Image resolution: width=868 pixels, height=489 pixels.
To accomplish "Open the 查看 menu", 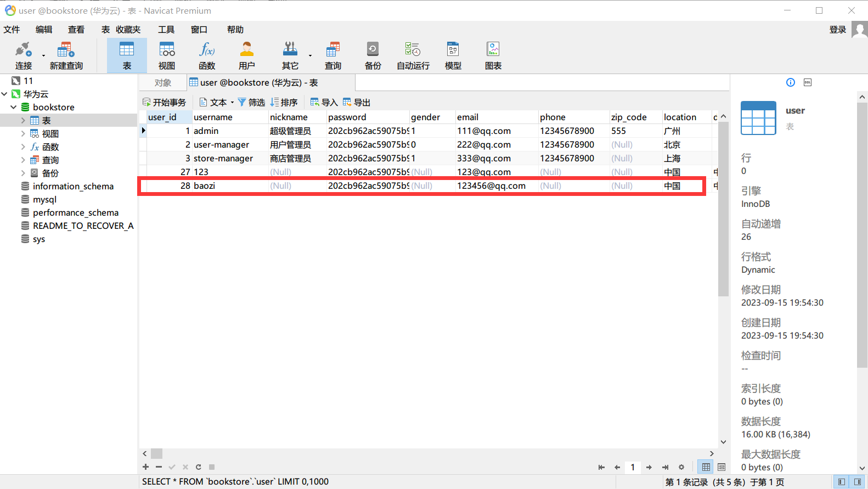I will coord(76,30).
